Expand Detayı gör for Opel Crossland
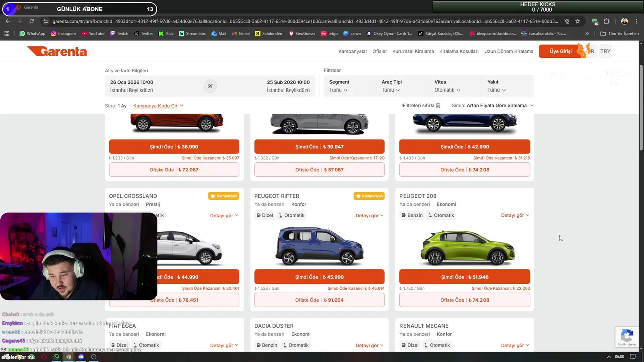The width and height of the screenshot is (644, 362). tap(224, 216)
